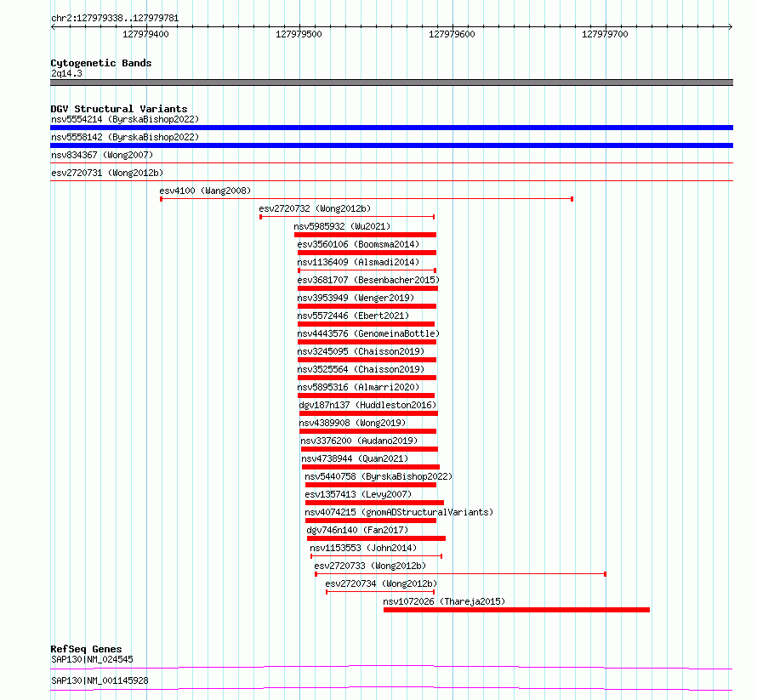Select the esv1357413 (Levy2007) label
Image resolution: width=757 pixels, height=700 pixels.
[x=358, y=494]
